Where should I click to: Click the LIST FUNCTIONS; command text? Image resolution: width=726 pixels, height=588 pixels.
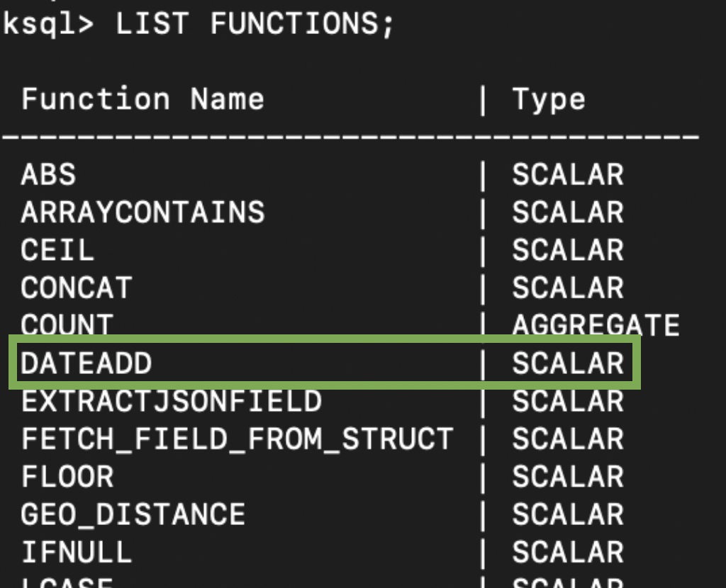[254, 25]
